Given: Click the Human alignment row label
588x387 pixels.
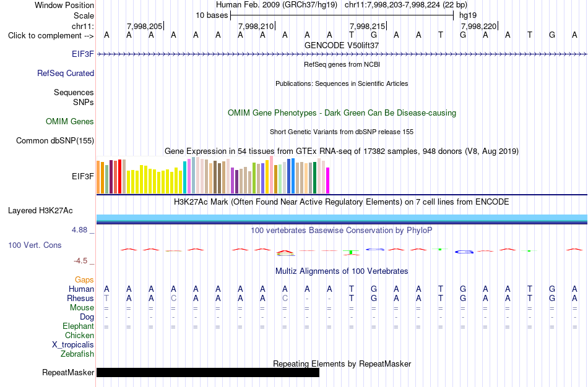Looking at the screenshot, I should point(81,289).
